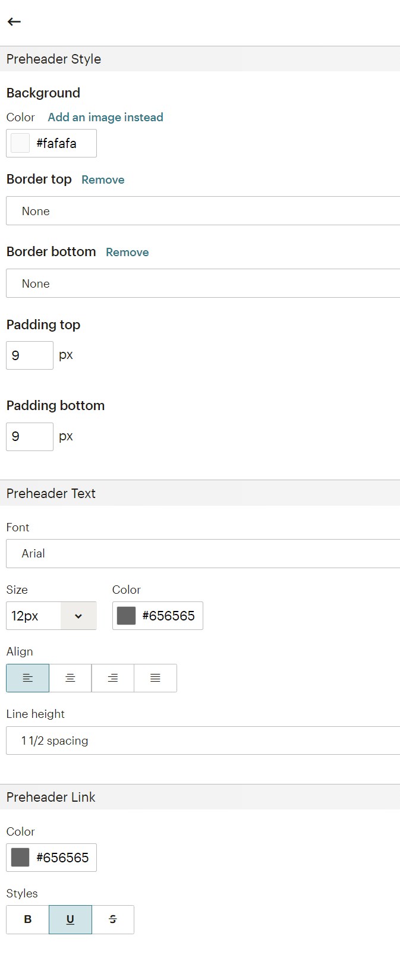
Task: Toggle bold link style
Action: (28, 919)
